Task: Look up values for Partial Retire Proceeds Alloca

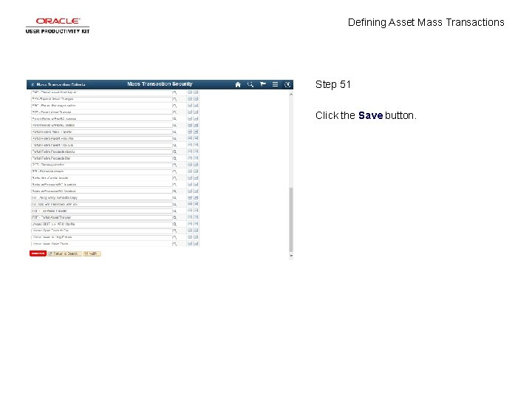Action: pyautogui.click(x=174, y=151)
